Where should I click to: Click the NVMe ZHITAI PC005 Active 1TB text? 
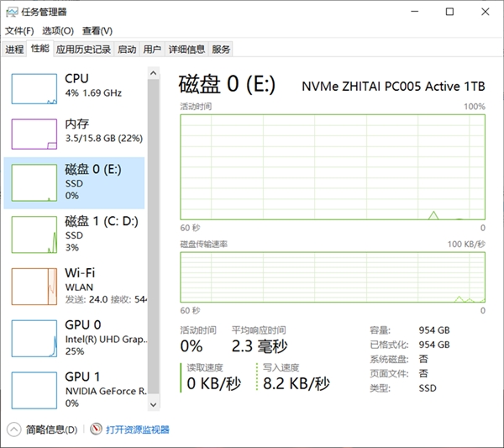tap(393, 87)
